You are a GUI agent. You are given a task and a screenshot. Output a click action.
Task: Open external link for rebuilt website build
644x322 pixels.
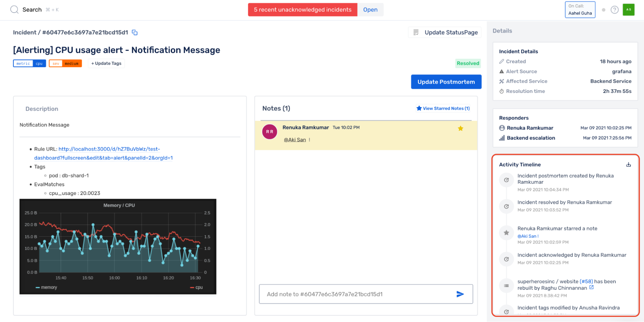(x=591, y=288)
